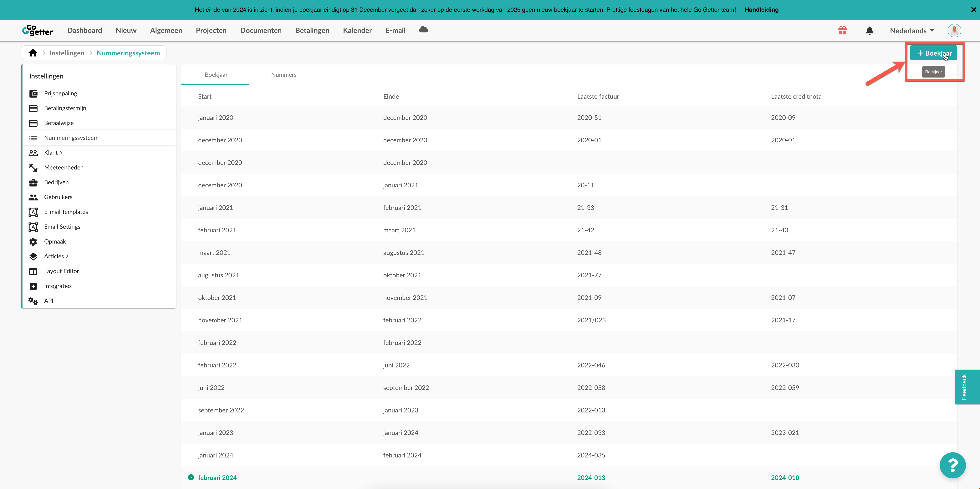Open the Handleiding link in banner
This screenshot has width=980, height=489.
pyautogui.click(x=762, y=10)
